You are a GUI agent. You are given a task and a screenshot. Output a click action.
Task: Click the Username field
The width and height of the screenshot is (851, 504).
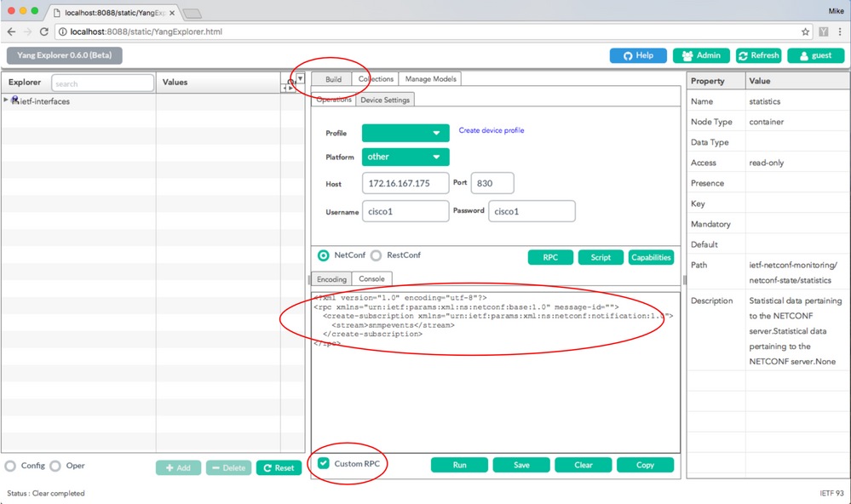tap(405, 212)
